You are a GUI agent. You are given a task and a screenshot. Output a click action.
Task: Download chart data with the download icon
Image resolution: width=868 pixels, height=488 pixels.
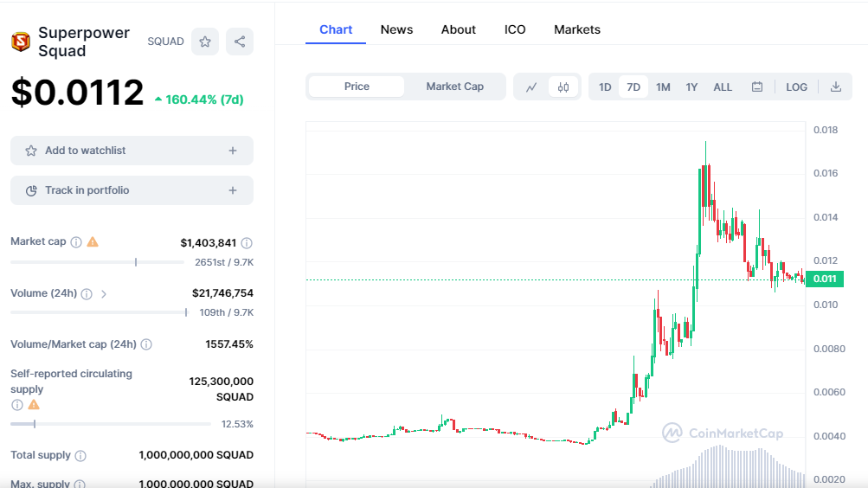click(x=836, y=87)
